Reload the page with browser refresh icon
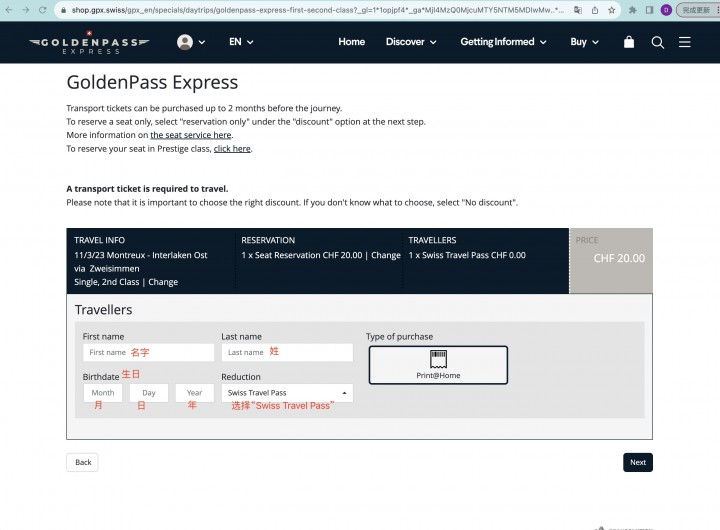 pyautogui.click(x=42, y=10)
